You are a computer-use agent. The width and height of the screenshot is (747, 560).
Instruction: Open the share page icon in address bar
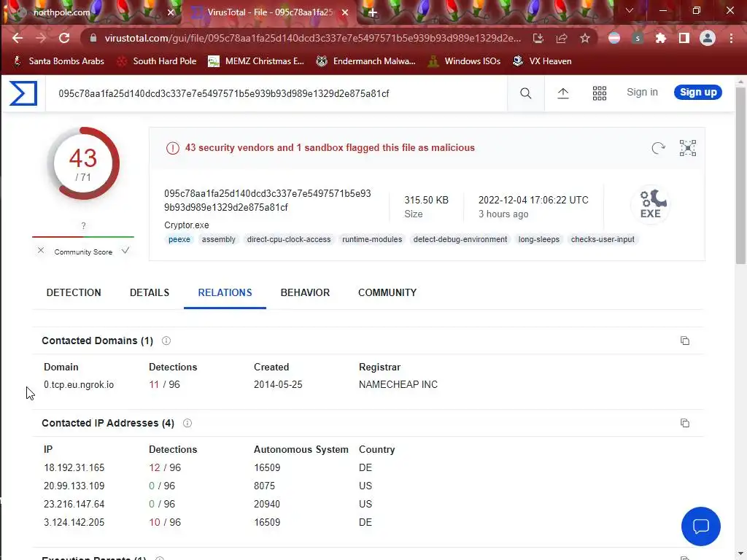(562, 38)
